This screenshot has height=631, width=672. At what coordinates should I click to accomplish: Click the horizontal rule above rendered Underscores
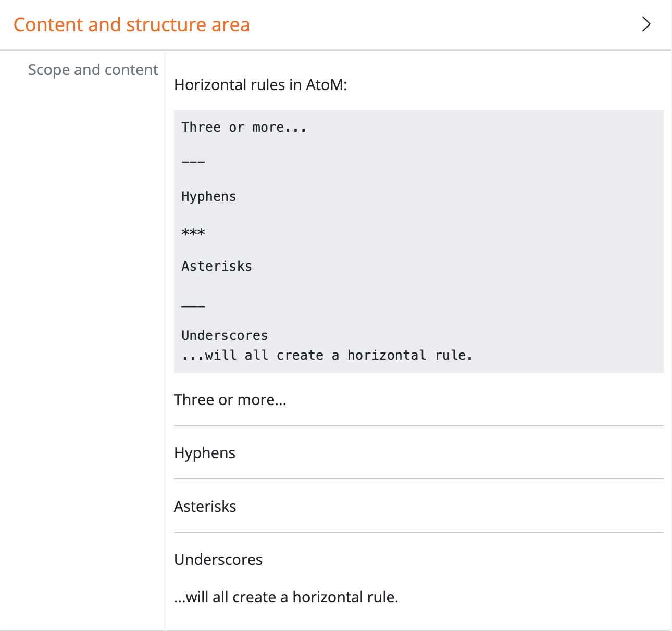point(418,533)
